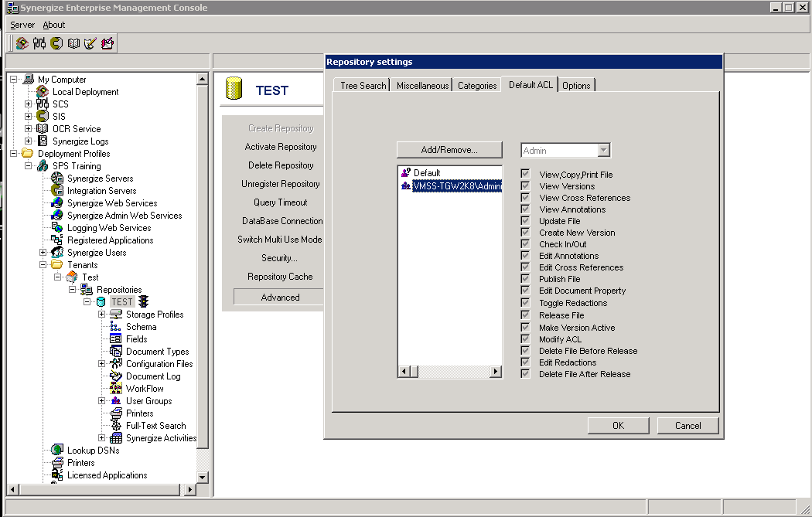Toggle the Modify ACL checkbox
Viewport: 812px width, 517px height.
[525, 339]
